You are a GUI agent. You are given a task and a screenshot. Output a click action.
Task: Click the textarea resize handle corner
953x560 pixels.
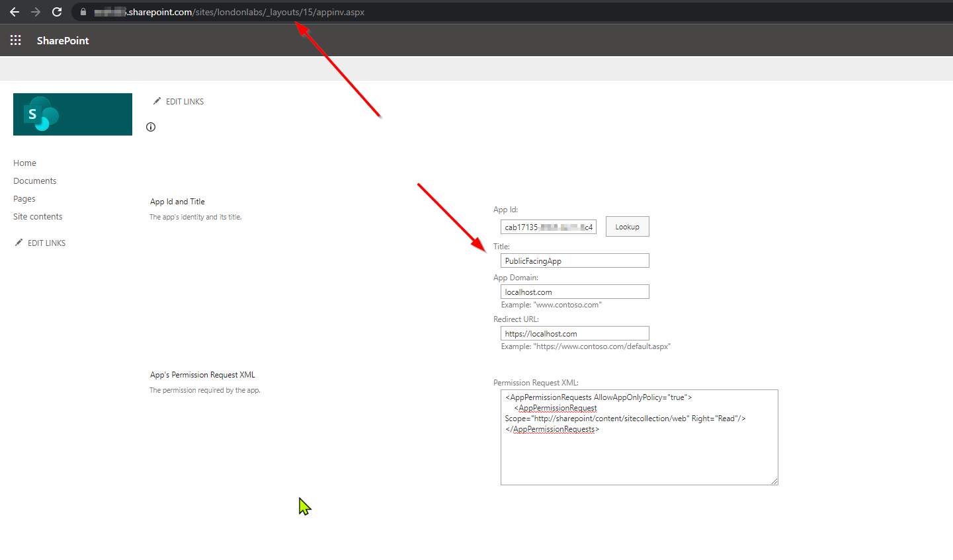774,481
